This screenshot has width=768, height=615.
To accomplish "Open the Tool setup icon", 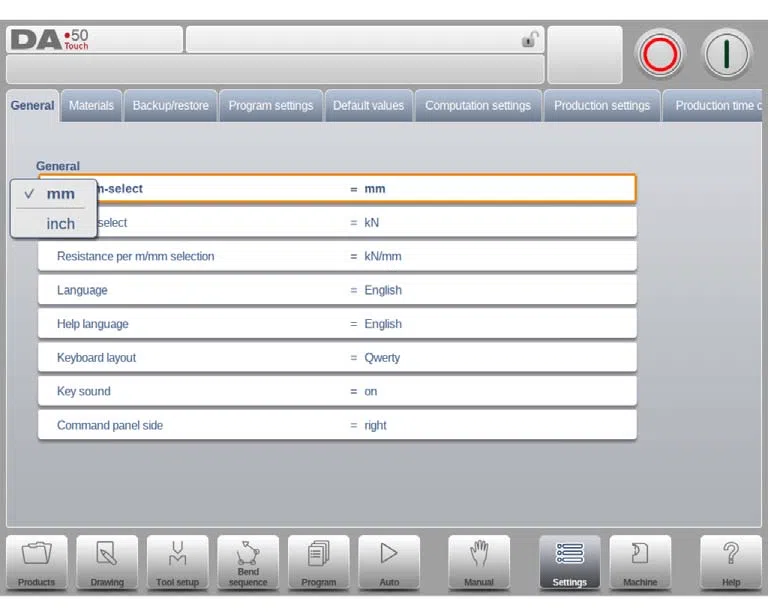I will (177, 562).
